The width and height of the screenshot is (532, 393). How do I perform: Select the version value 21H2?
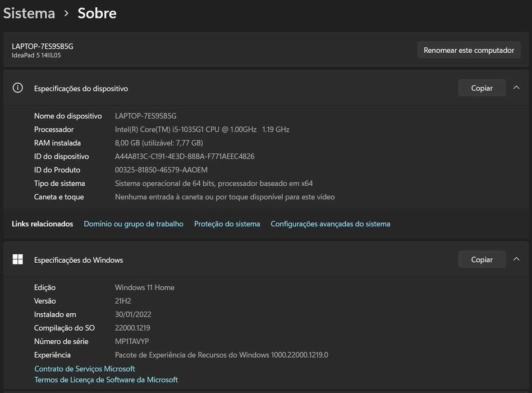[123, 301]
